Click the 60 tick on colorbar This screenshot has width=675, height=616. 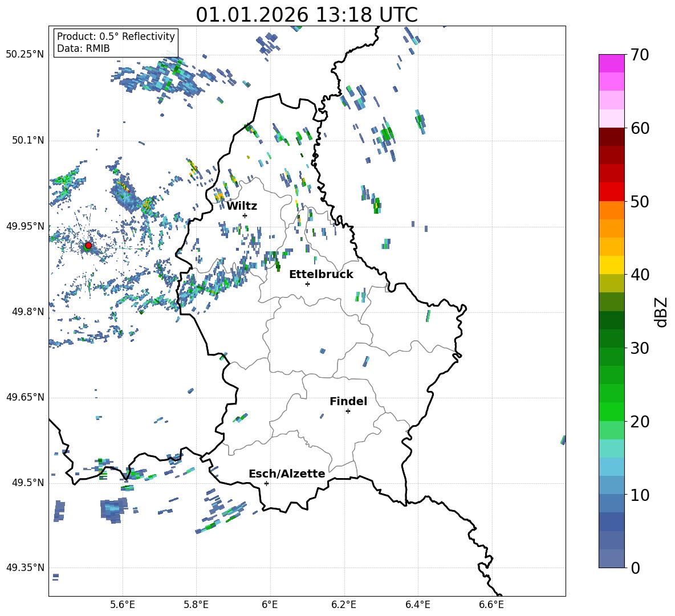[x=639, y=128]
